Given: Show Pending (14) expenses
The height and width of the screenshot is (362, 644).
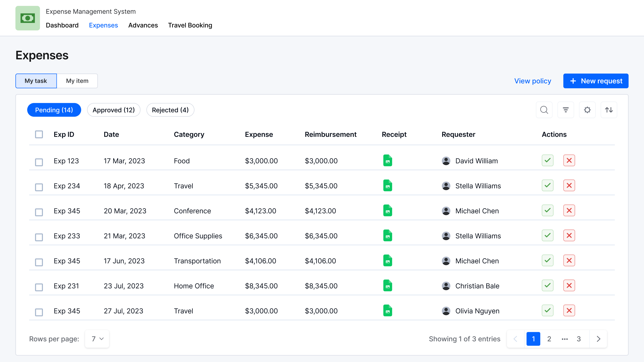Looking at the screenshot, I should coord(54,110).
